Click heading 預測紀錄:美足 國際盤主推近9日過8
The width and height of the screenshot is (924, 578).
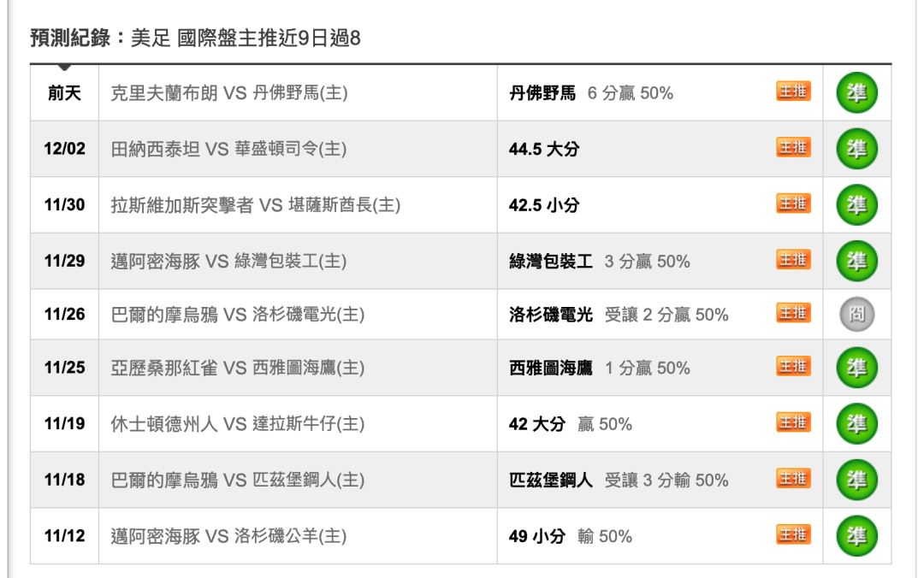click(195, 38)
